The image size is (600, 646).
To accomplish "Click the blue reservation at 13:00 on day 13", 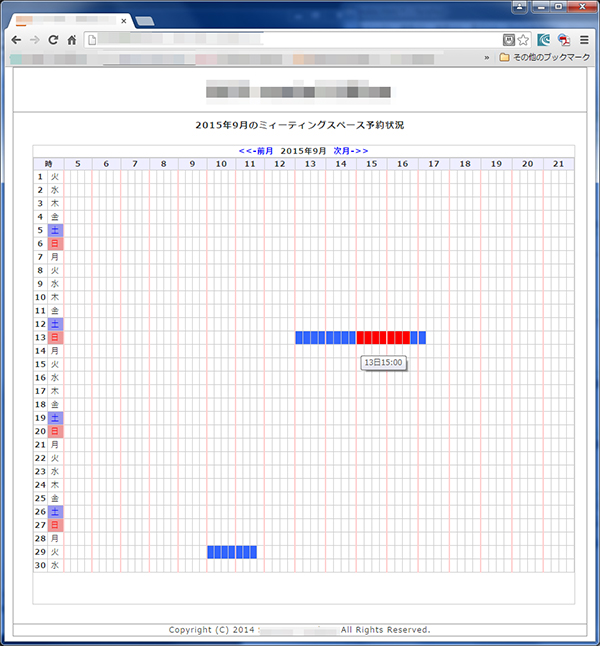I will click(310, 338).
